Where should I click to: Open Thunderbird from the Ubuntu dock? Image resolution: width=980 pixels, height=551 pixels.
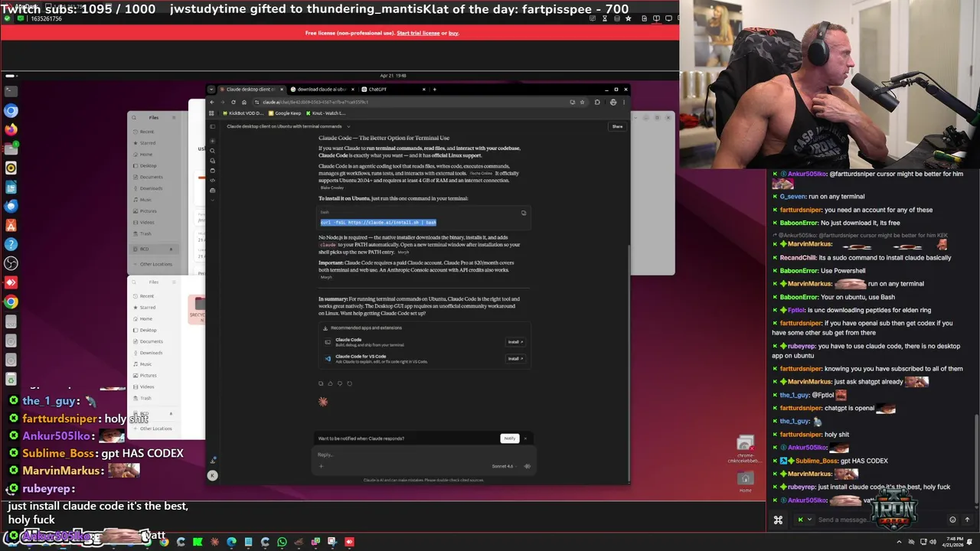tap(11, 206)
